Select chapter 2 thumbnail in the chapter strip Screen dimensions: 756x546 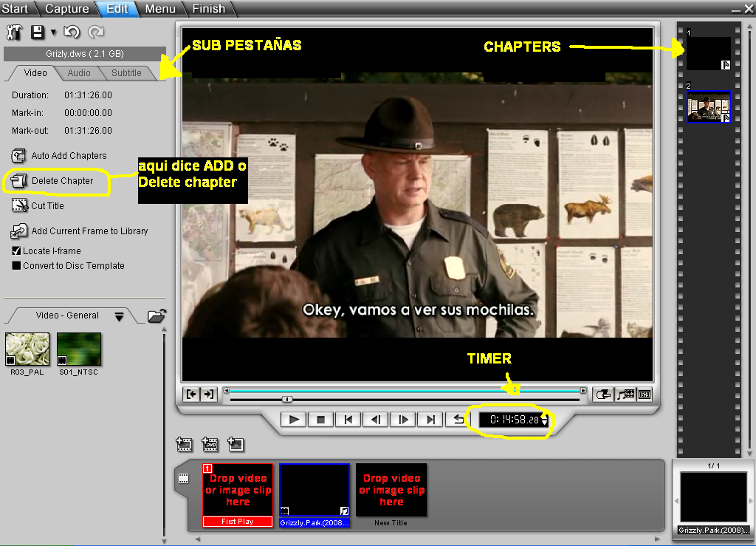coord(708,106)
